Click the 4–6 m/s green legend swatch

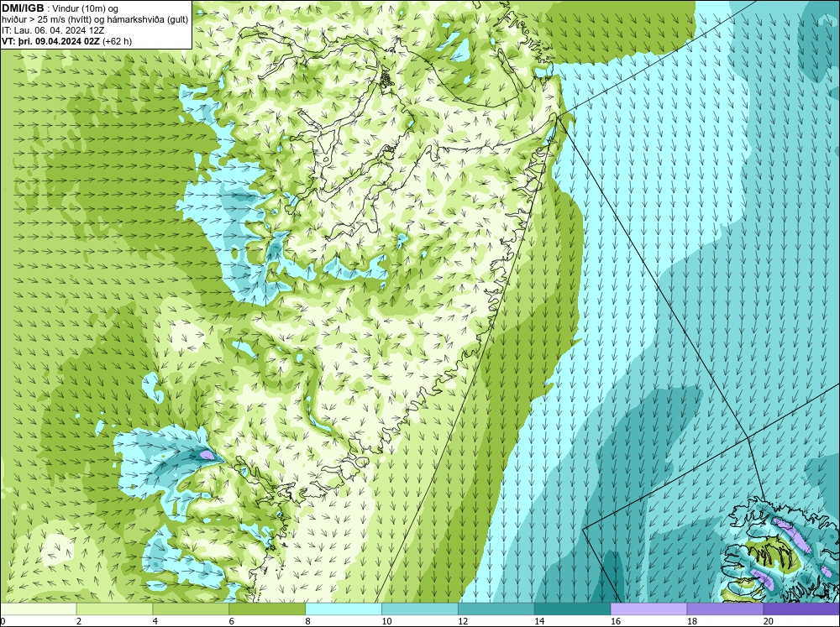point(191,609)
